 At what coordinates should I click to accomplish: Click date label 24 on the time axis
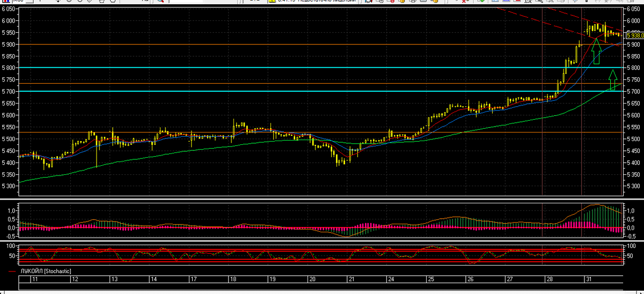tap(391, 280)
